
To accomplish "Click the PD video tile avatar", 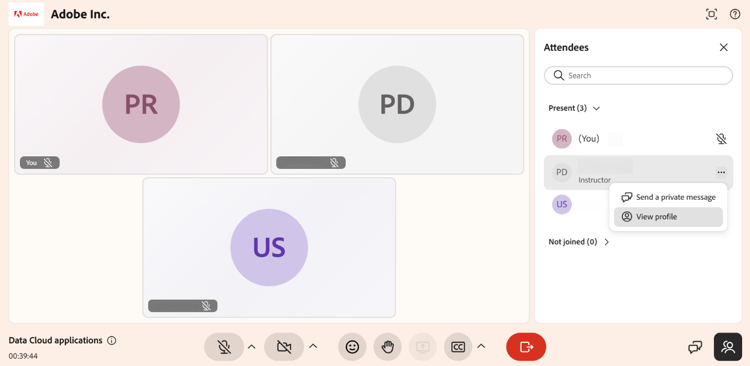I will point(397,104).
